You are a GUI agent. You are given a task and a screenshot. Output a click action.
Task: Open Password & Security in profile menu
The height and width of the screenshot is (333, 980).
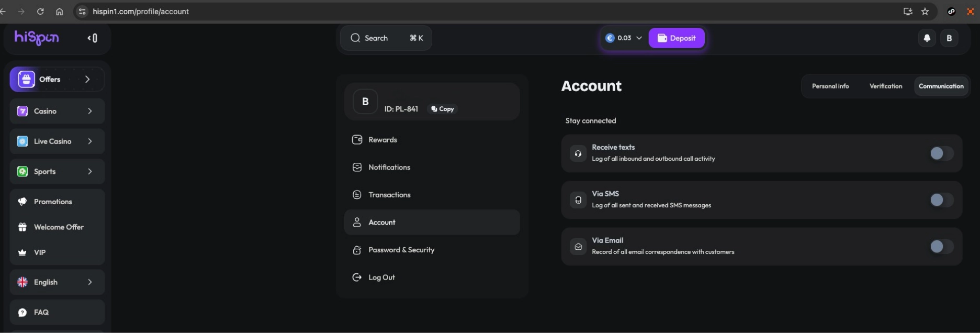tap(432, 250)
